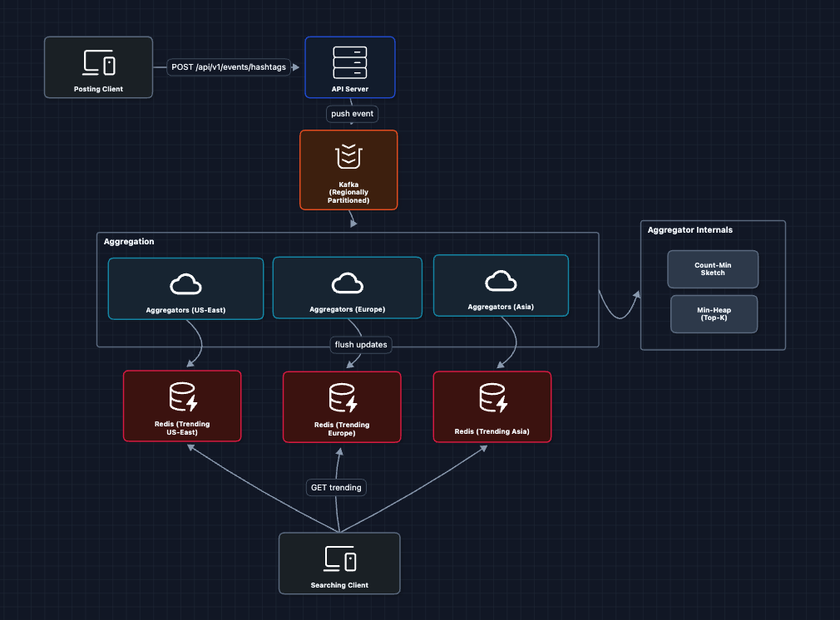Select the Aggregator Internals group title
This screenshot has width=840, height=620.
[x=689, y=230]
